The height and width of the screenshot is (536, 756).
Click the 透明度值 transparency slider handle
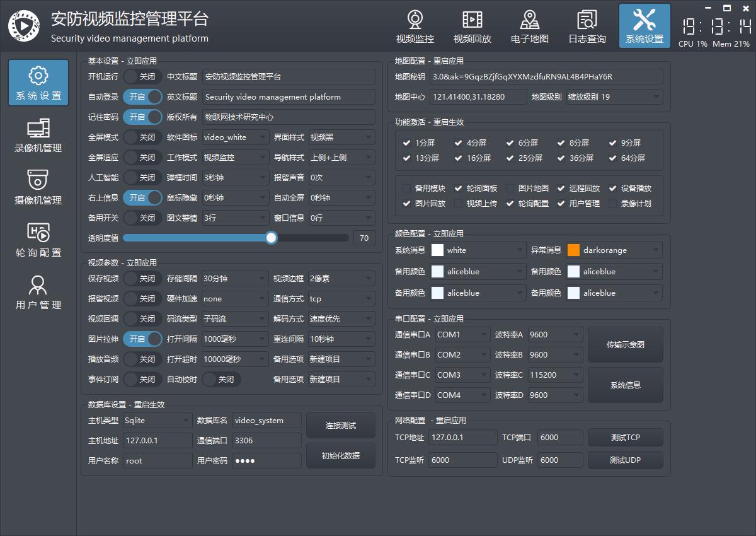click(272, 238)
